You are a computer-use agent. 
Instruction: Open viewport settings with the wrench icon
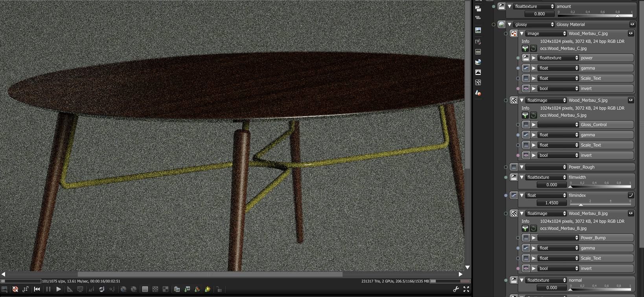point(456,289)
